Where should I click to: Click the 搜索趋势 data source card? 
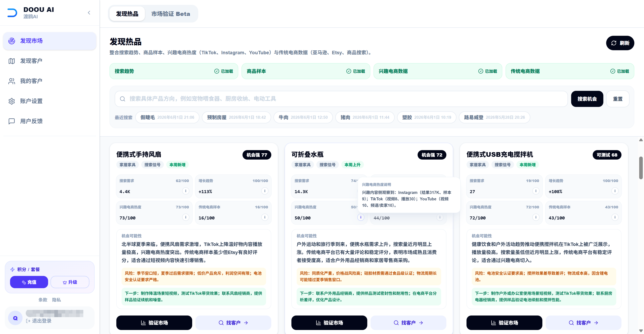point(174,71)
